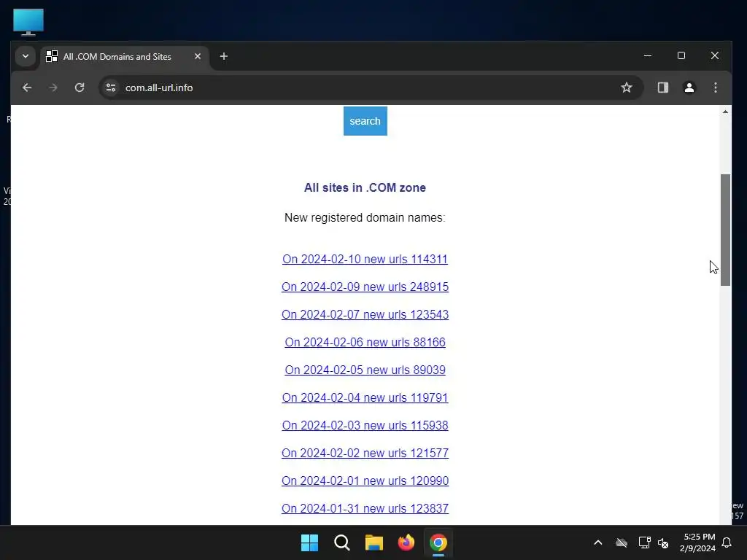Viewport: 747px width, 560px height.
Task: Open File Explorer from taskbar
Action: (374, 542)
